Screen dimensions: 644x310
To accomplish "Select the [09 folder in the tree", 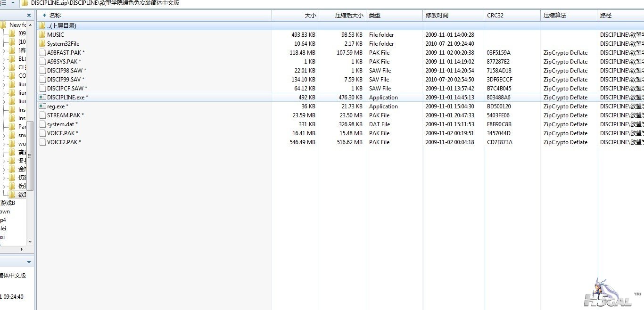I will click(22, 33).
